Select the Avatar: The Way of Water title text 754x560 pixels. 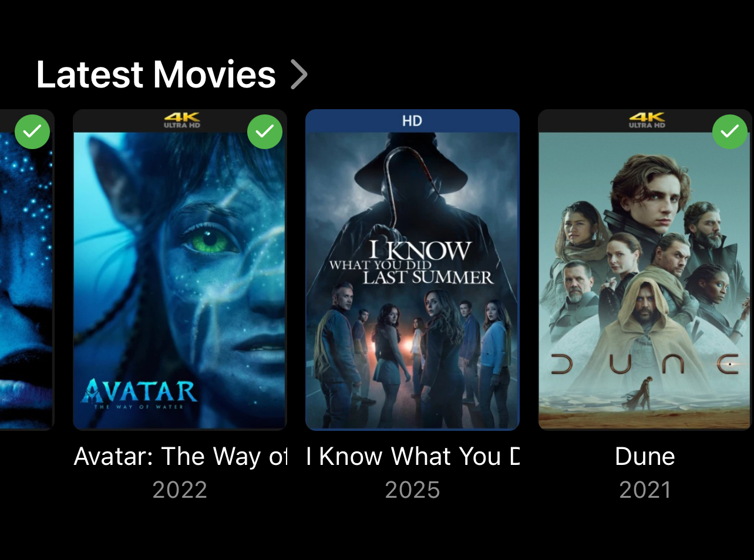point(180,457)
